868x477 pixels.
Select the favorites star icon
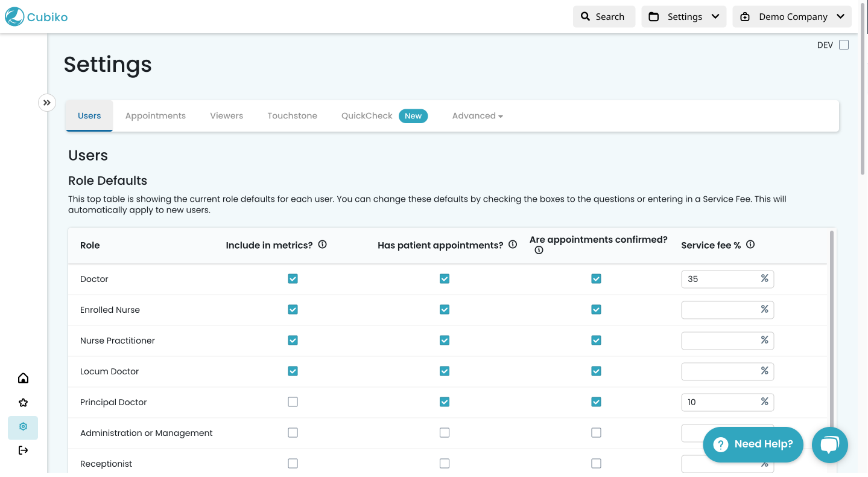pos(22,402)
